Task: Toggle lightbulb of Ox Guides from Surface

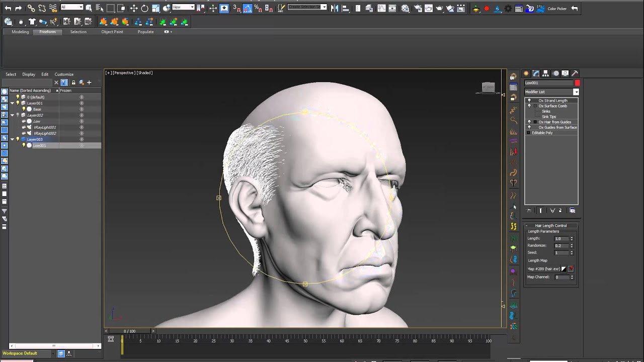Action: (529, 127)
